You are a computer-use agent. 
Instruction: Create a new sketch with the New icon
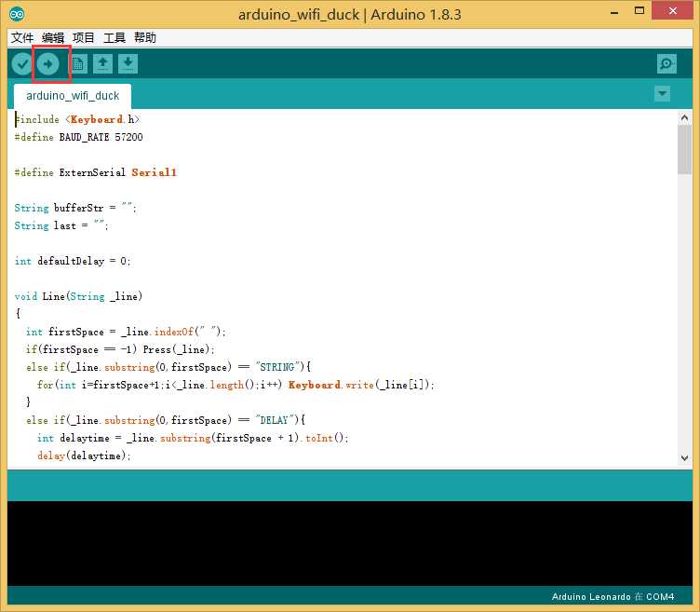pyautogui.click(x=77, y=64)
